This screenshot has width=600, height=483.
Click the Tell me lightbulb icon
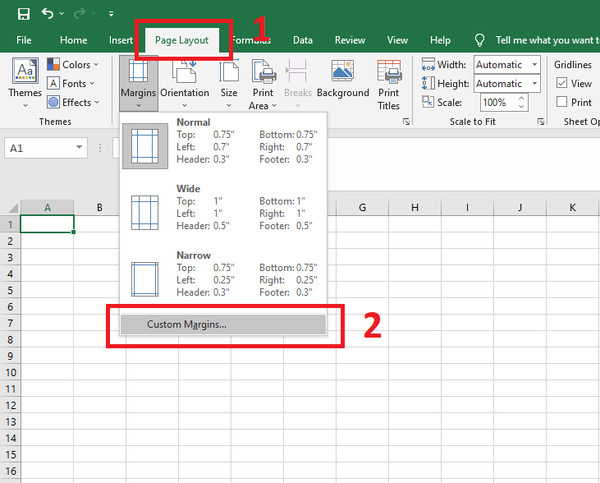point(479,40)
